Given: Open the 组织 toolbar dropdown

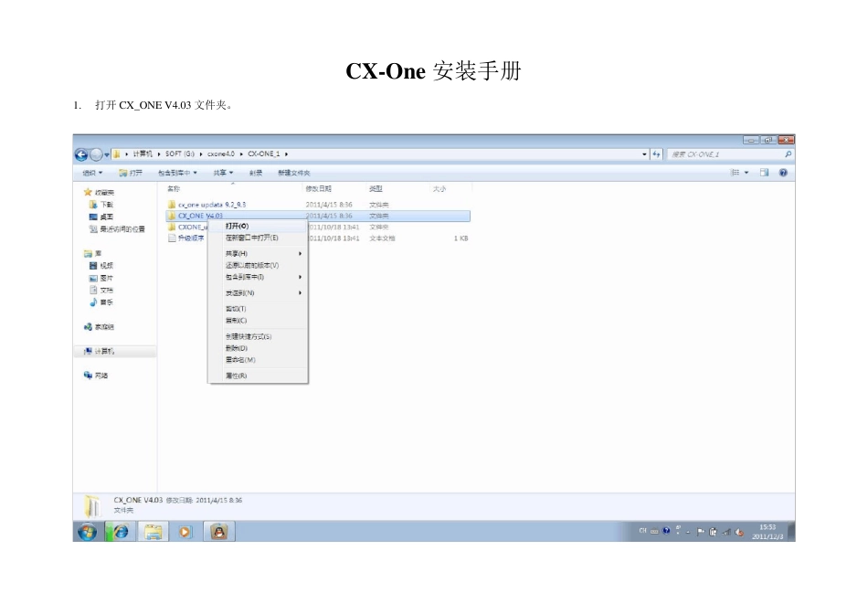Looking at the screenshot, I should tap(92, 173).
